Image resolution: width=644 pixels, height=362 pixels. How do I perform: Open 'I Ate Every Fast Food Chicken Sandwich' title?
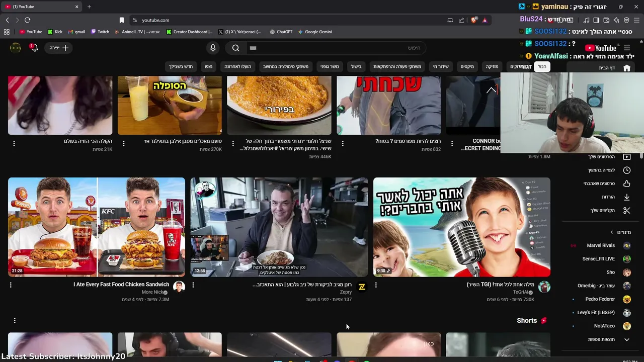121,285
